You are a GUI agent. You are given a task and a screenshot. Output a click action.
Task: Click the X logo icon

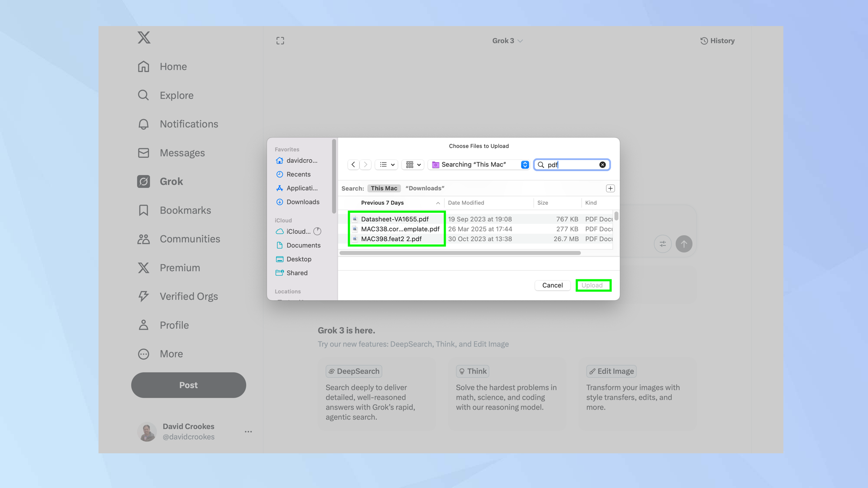[x=144, y=38]
